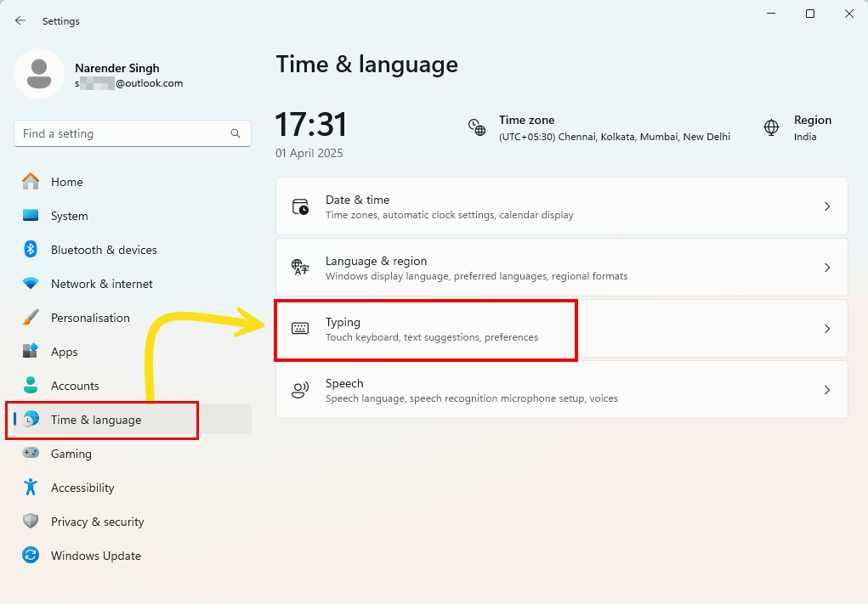The height and width of the screenshot is (604, 868).
Task: Open Speech settings
Action: click(561, 390)
